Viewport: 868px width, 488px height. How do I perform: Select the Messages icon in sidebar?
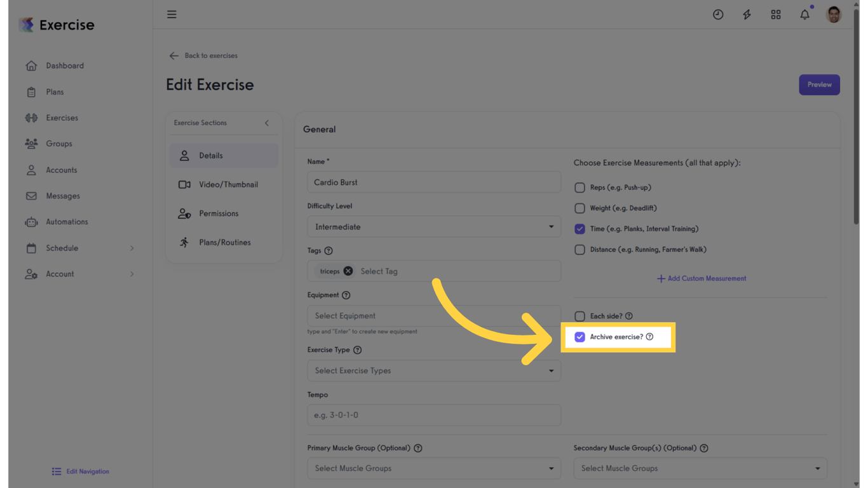(61, 196)
